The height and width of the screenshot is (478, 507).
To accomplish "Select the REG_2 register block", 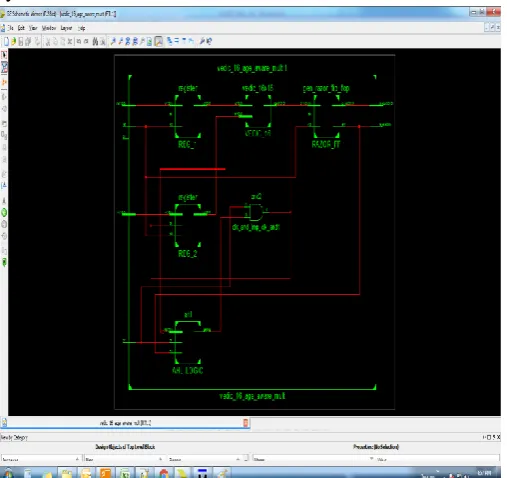I will pyautogui.click(x=188, y=226).
